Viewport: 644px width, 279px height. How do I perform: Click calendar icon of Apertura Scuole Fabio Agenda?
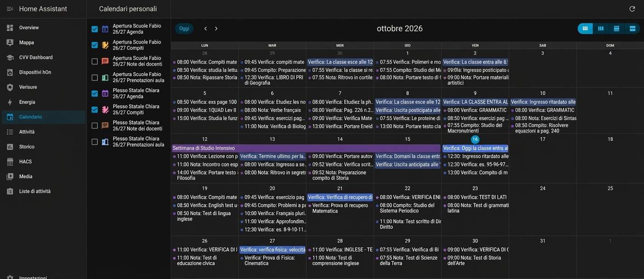[x=105, y=29]
